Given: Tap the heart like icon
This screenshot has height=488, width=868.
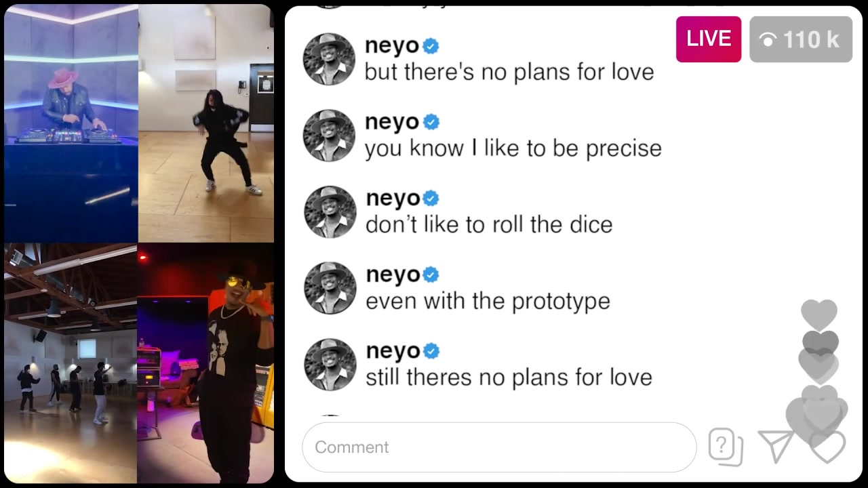Looking at the screenshot, I should 827,447.
